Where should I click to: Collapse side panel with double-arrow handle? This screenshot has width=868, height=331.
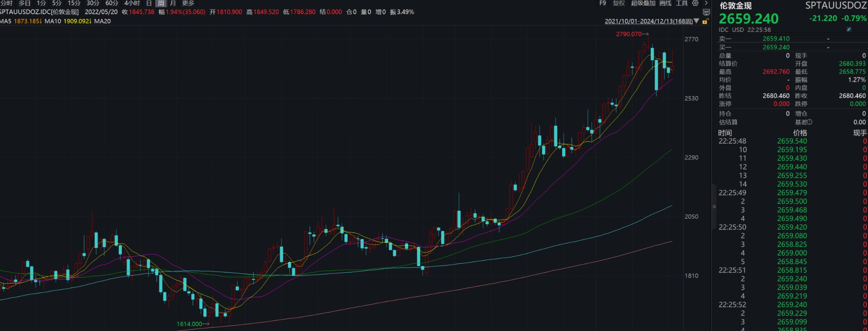714,207
